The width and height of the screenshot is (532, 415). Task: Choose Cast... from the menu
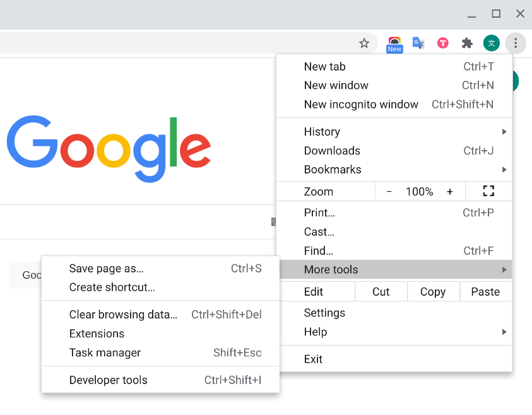click(394, 231)
